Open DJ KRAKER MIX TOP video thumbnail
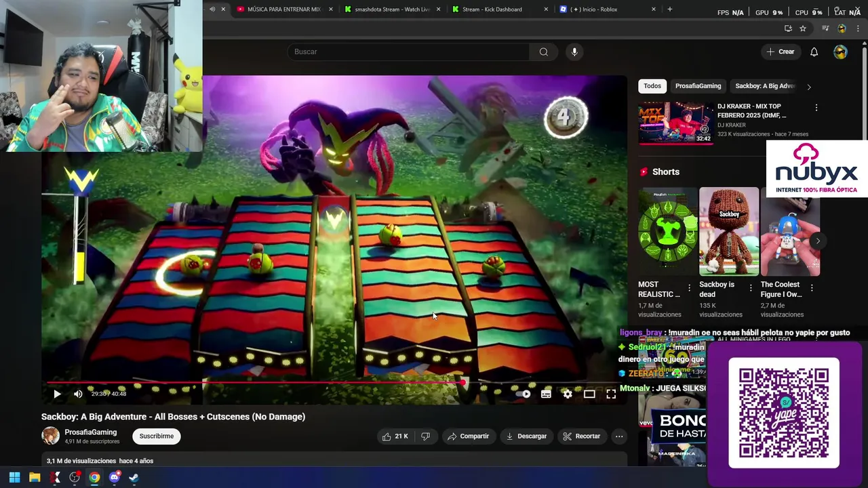 pyautogui.click(x=675, y=123)
